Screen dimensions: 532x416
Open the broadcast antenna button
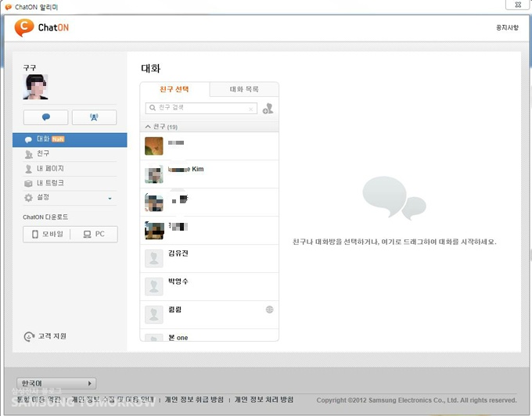(95, 117)
